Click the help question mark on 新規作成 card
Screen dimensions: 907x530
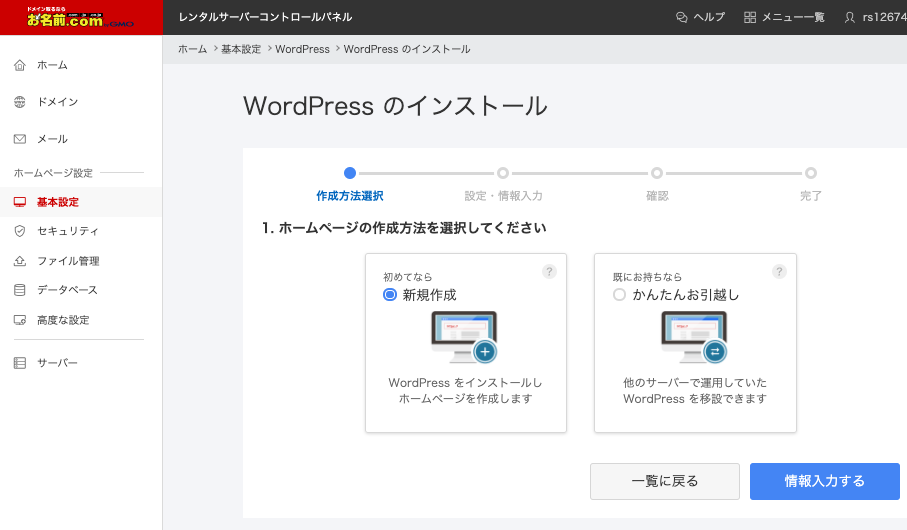549,271
